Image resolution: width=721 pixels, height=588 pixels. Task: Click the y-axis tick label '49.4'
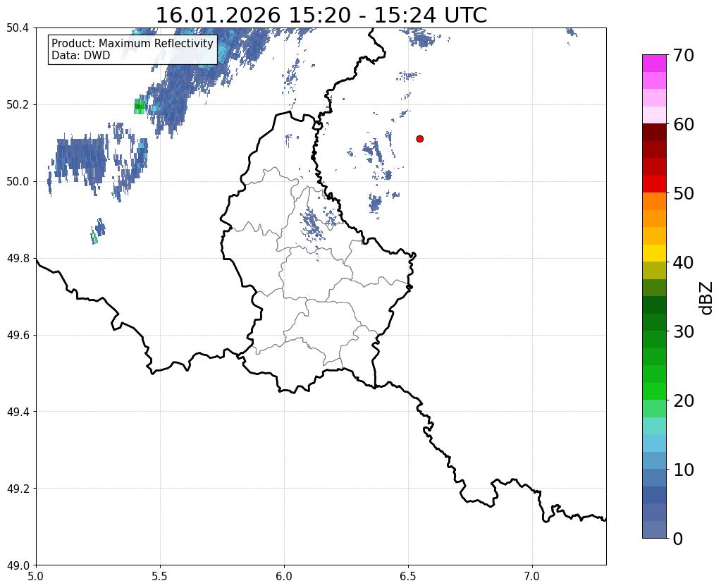[x=18, y=412]
